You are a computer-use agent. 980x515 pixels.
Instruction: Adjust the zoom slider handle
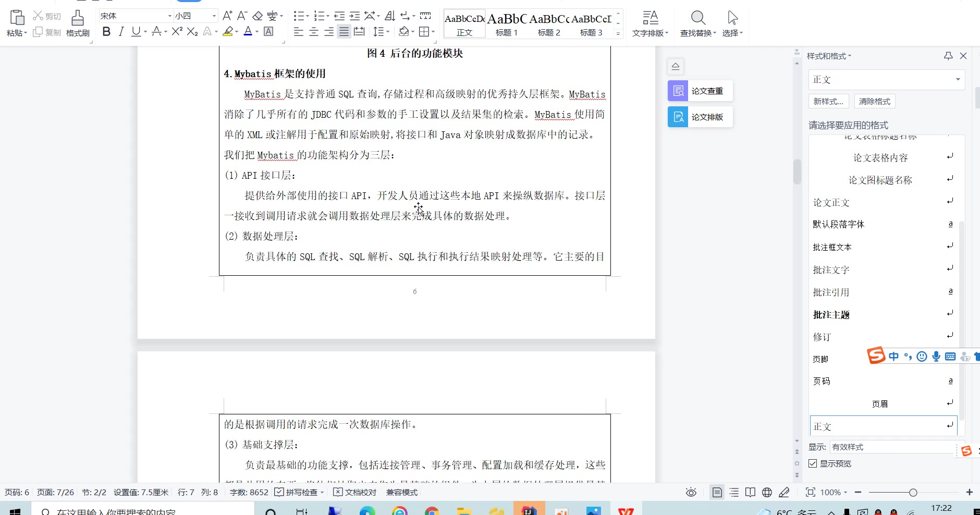(x=913, y=492)
